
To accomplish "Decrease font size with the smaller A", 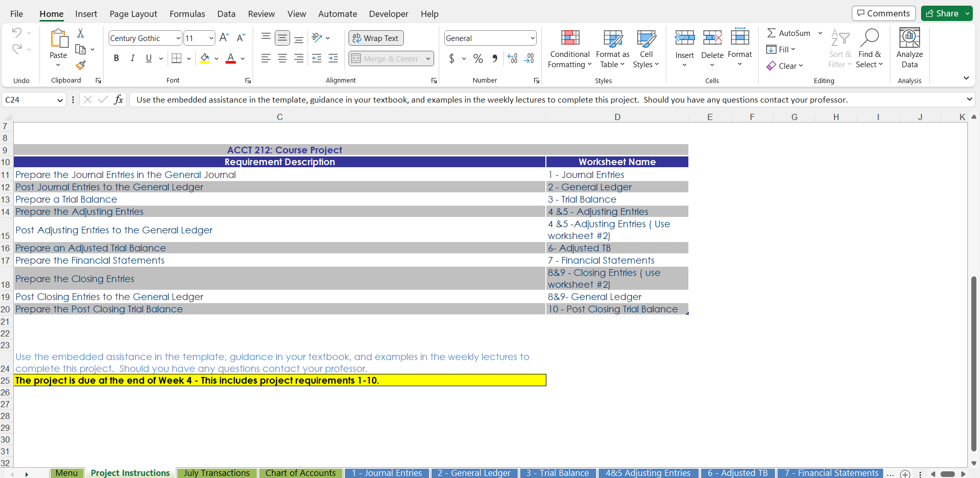I will point(241,38).
